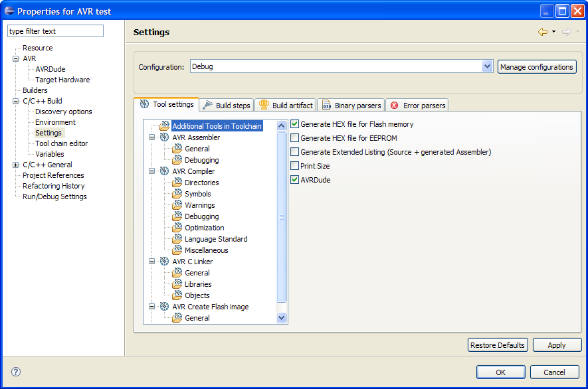Switch to the Build steps tab

[226, 106]
